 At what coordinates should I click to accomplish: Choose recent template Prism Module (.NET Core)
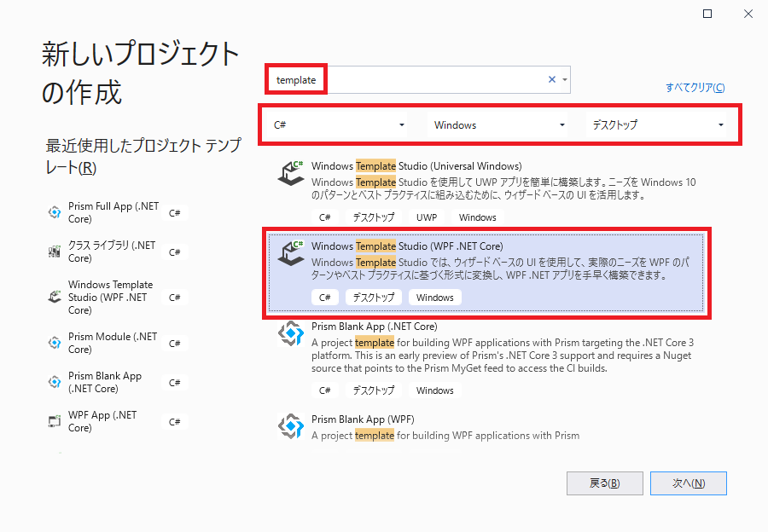[118, 343]
